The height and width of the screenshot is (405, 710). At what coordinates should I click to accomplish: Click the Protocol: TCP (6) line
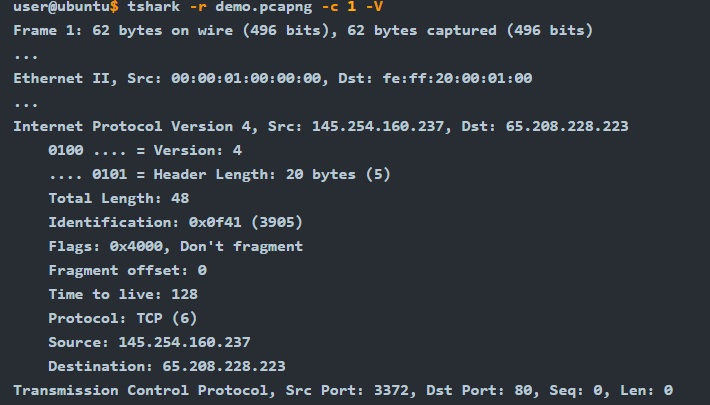[x=122, y=318]
